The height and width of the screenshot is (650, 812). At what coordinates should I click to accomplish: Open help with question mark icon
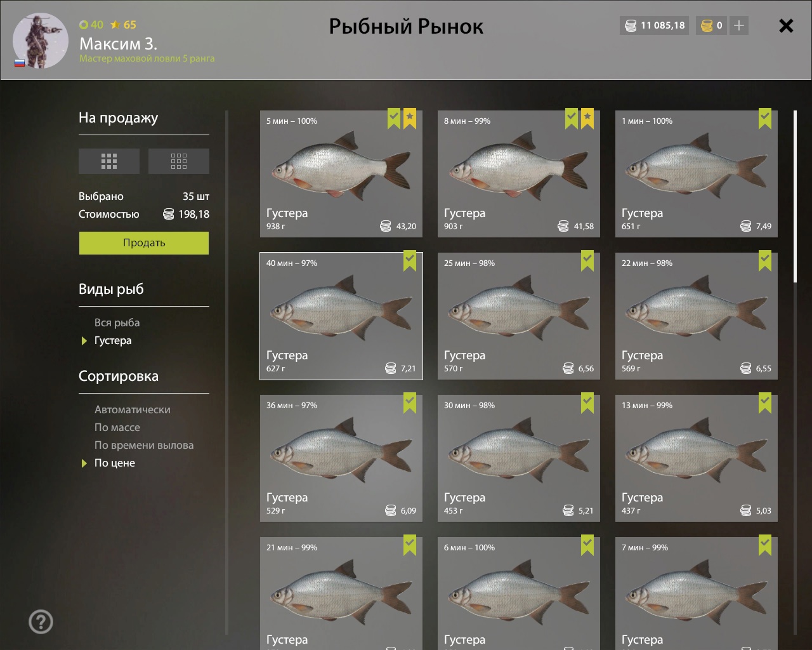pyautogui.click(x=41, y=621)
